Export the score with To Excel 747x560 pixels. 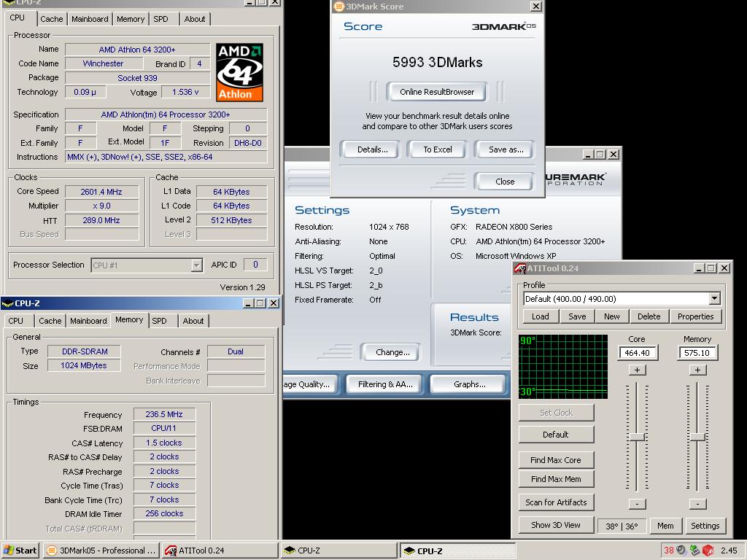coord(438,149)
